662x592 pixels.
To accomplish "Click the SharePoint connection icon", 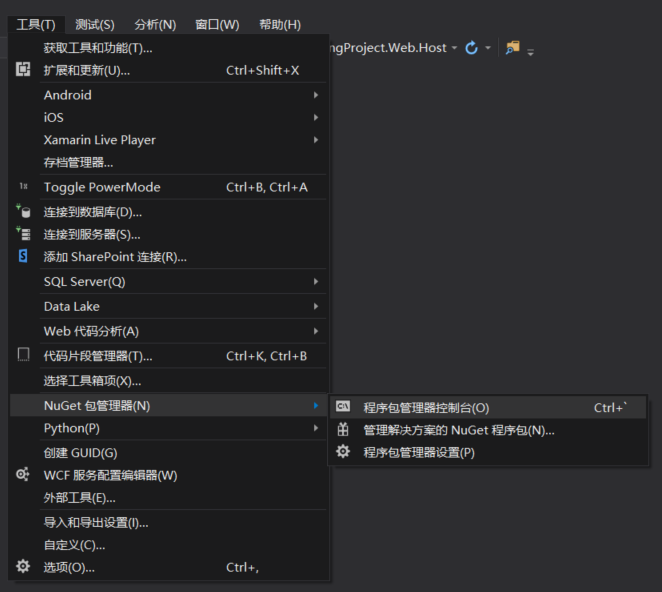I will click(23, 256).
